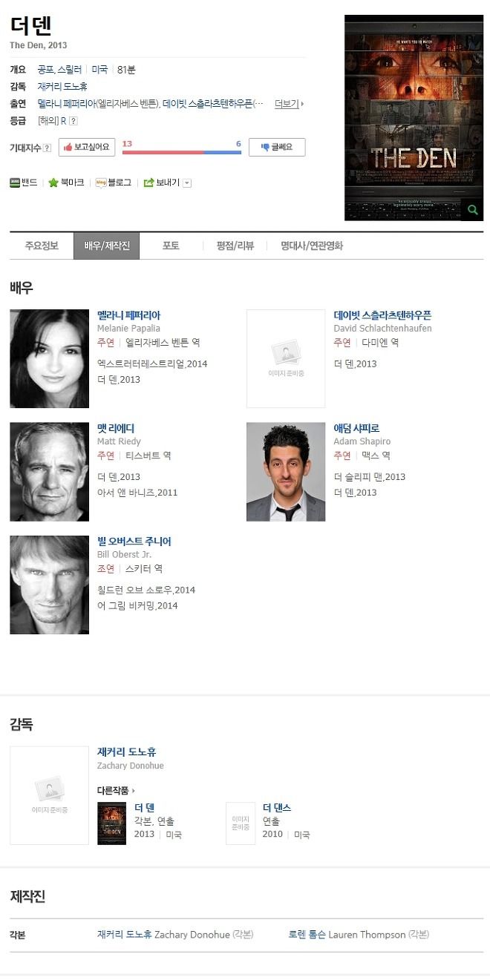Click the green star bookmark icon
490x980 pixels.
(x=53, y=182)
